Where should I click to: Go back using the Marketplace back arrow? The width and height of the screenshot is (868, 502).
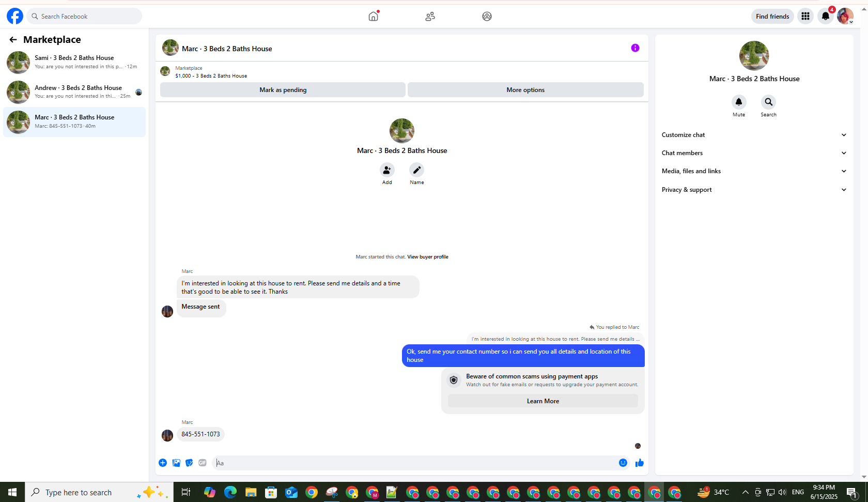pyautogui.click(x=13, y=39)
